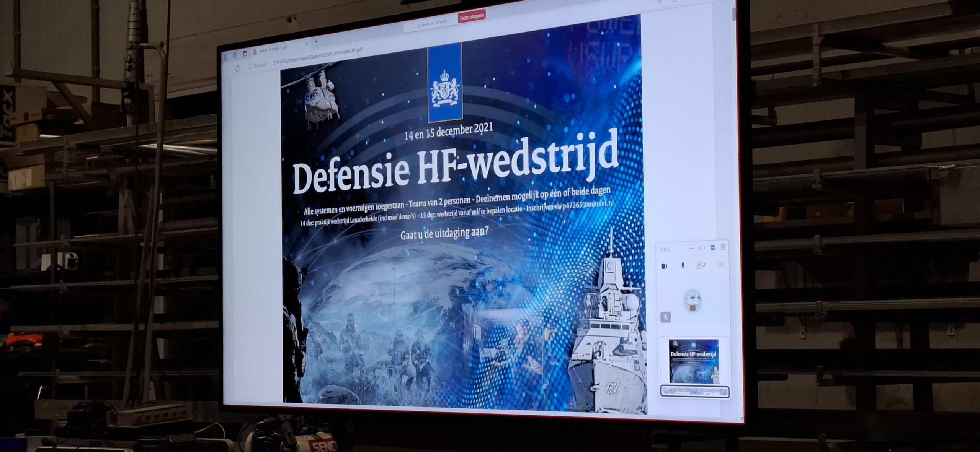Open the browser profile icon
Screen dimensions: 980x452
[225, 57]
